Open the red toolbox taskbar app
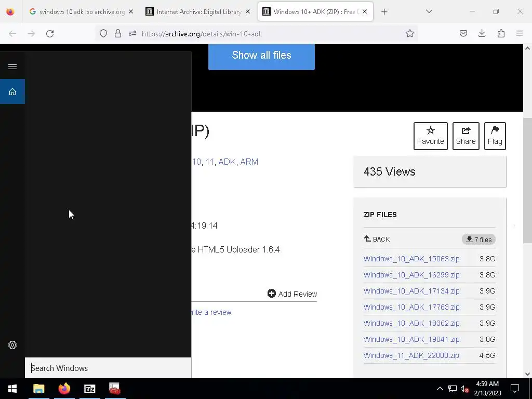 (x=115, y=389)
